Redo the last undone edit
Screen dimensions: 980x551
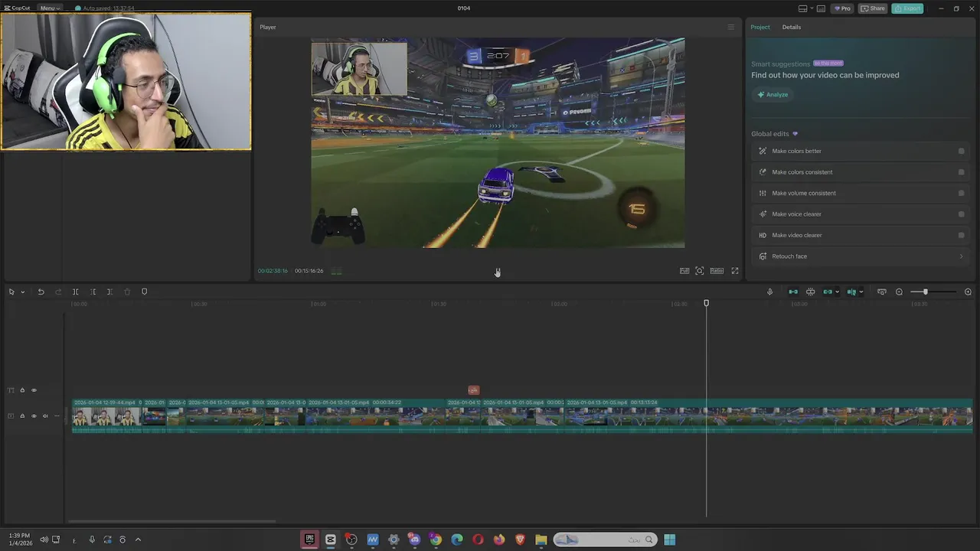(58, 292)
